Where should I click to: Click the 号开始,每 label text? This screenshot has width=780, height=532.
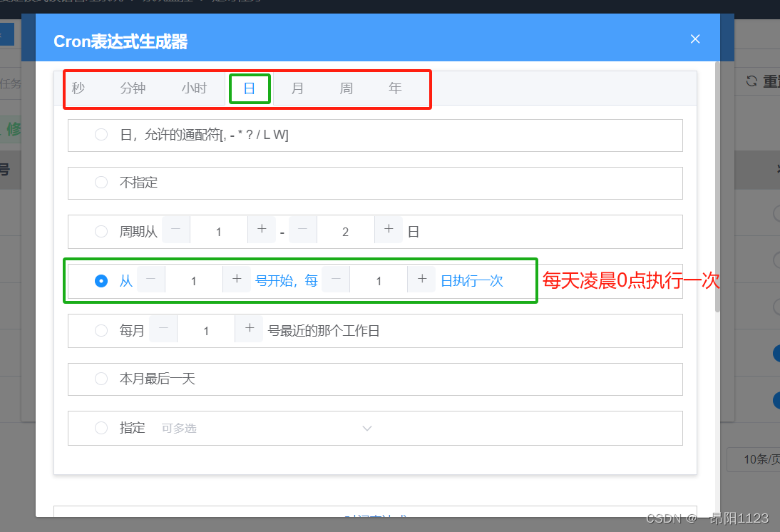pos(287,281)
